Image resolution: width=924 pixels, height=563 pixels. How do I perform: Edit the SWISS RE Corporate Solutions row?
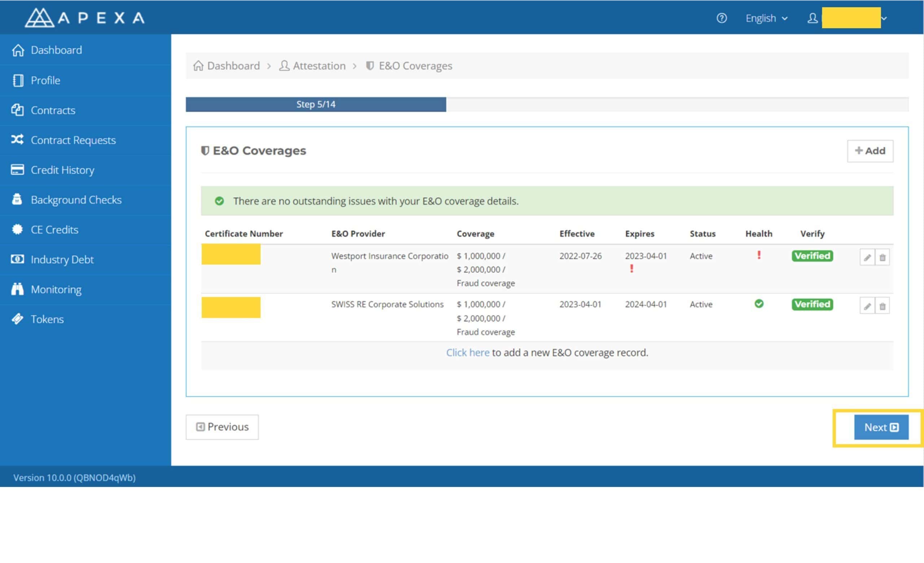[x=867, y=306]
